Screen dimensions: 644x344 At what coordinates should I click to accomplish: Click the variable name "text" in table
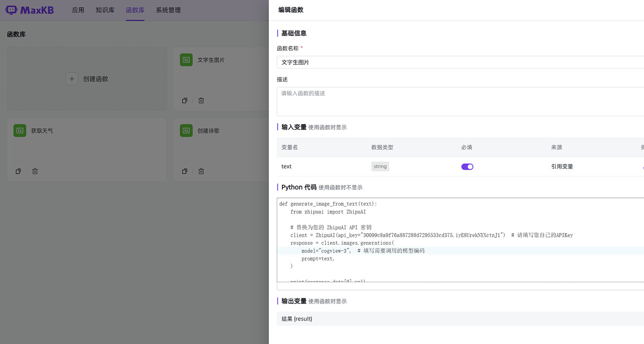click(x=287, y=166)
